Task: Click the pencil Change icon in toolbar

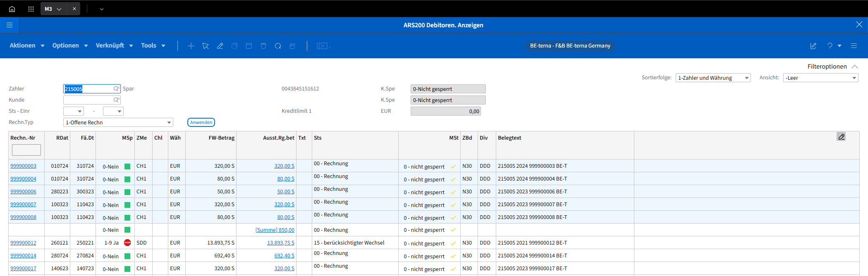Action: 220,46
